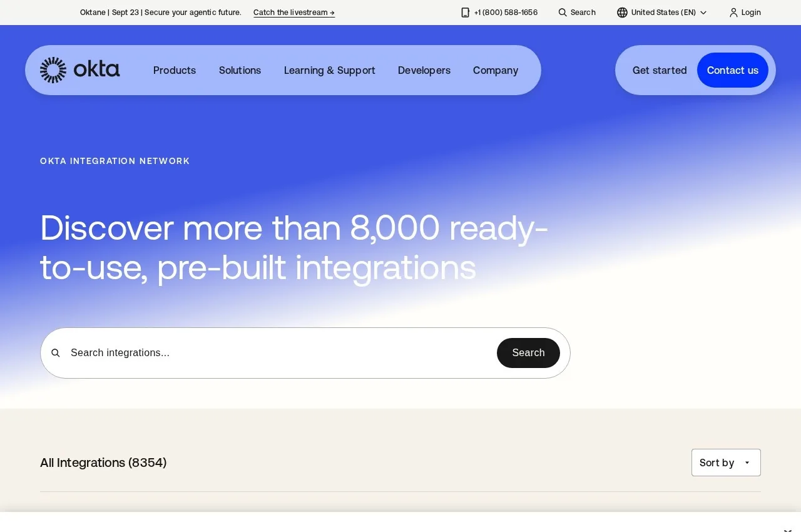Click the globe language icon
The height and width of the screenshot is (532, 801).
point(622,13)
